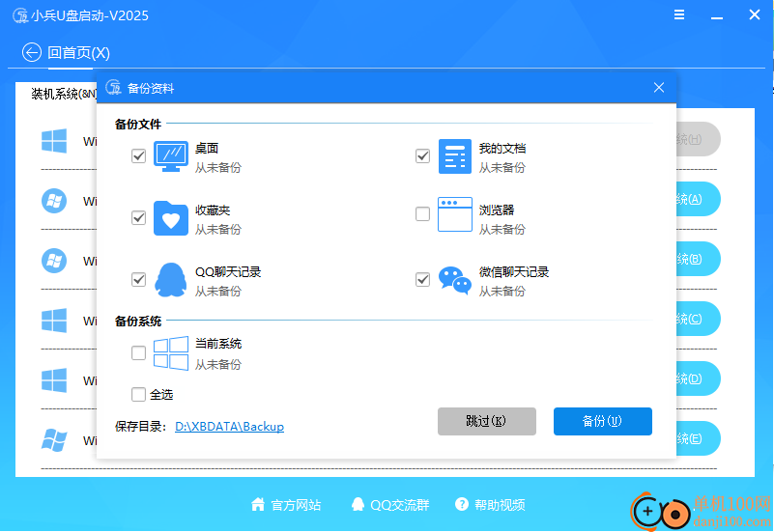This screenshot has width=774, height=532.
Task: Click the install system (D) button
Action: click(x=698, y=378)
